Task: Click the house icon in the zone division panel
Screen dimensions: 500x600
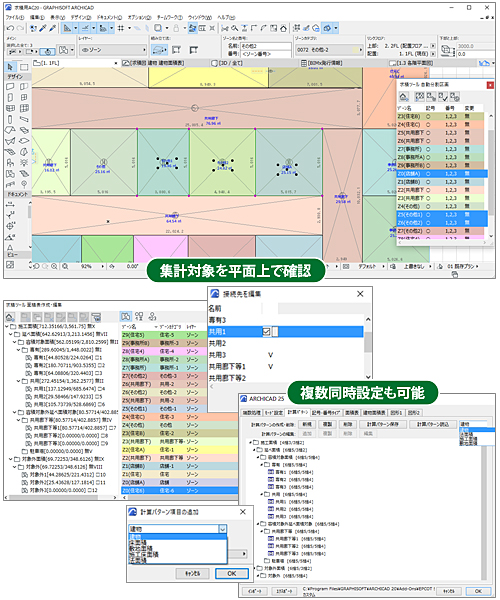Action: pyautogui.click(x=404, y=97)
